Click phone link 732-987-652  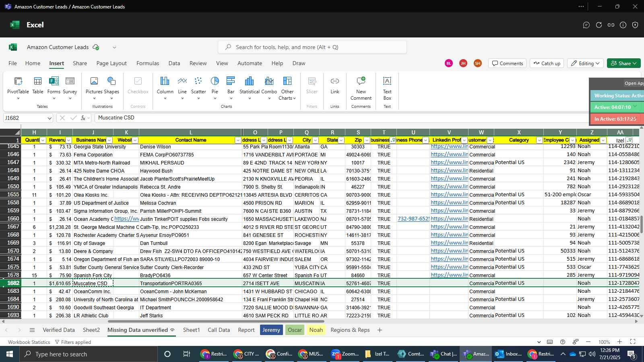tap(413, 219)
